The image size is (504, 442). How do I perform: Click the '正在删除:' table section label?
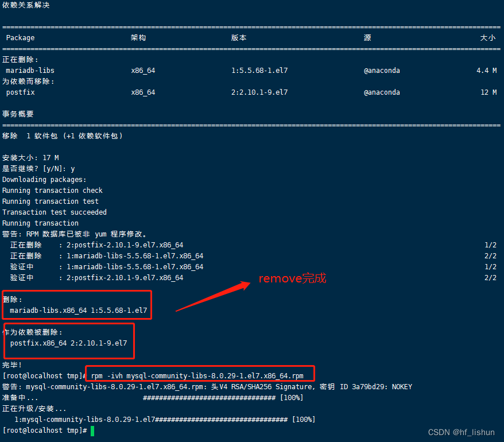tap(20, 60)
